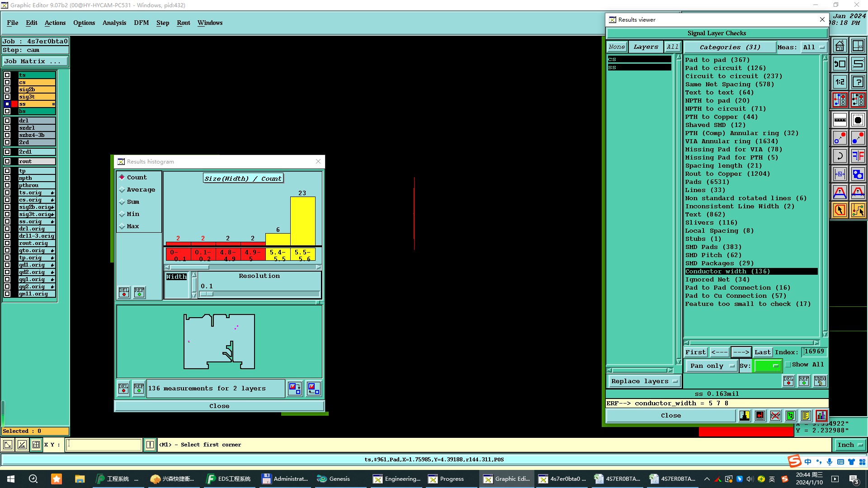Open the DFM menu
This screenshot has width=868, height=488.
pos(141,23)
